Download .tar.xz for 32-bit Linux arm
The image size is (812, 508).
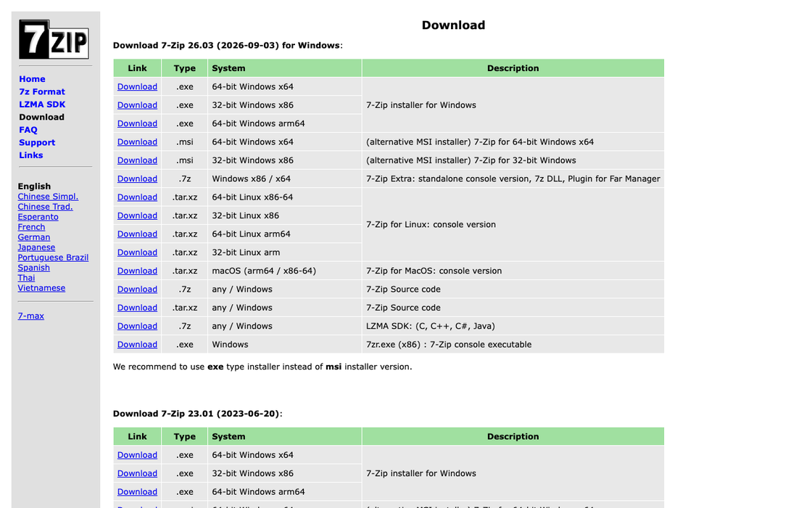[137, 252]
